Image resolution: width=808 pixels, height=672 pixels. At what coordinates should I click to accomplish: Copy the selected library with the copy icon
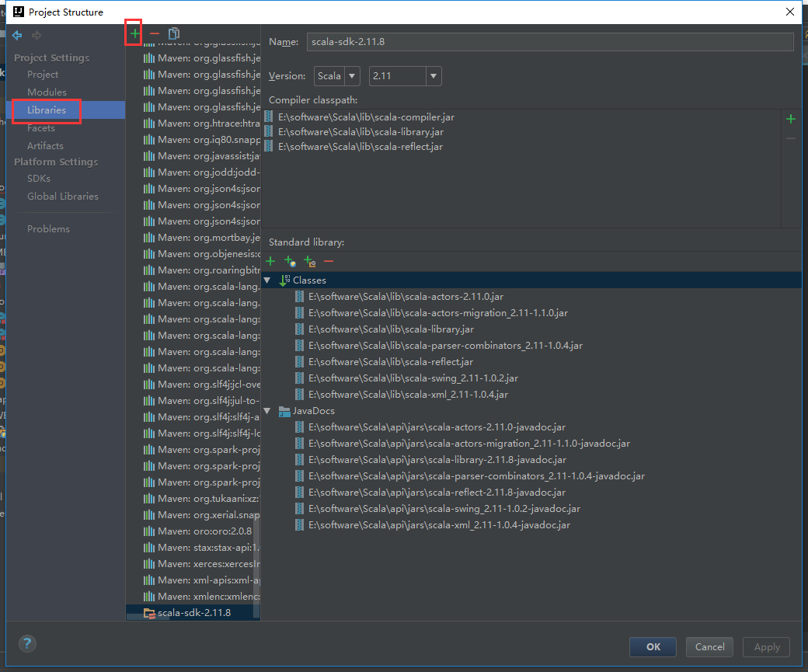[174, 33]
